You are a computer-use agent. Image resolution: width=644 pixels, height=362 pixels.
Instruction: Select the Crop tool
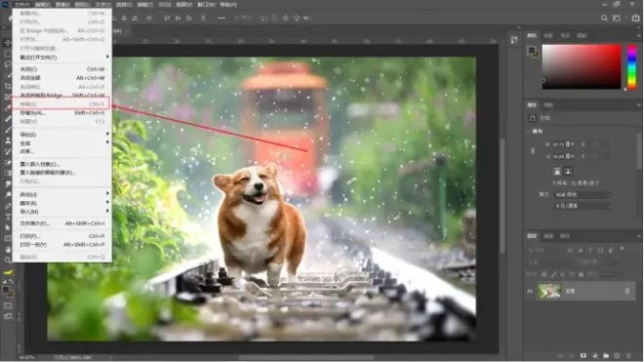coord(8,86)
